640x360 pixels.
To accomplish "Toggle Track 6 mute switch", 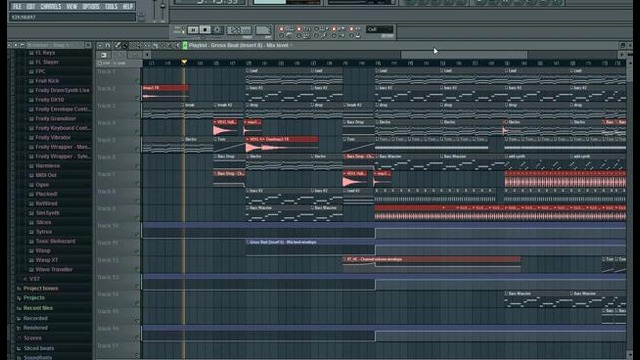I will tap(137, 167).
